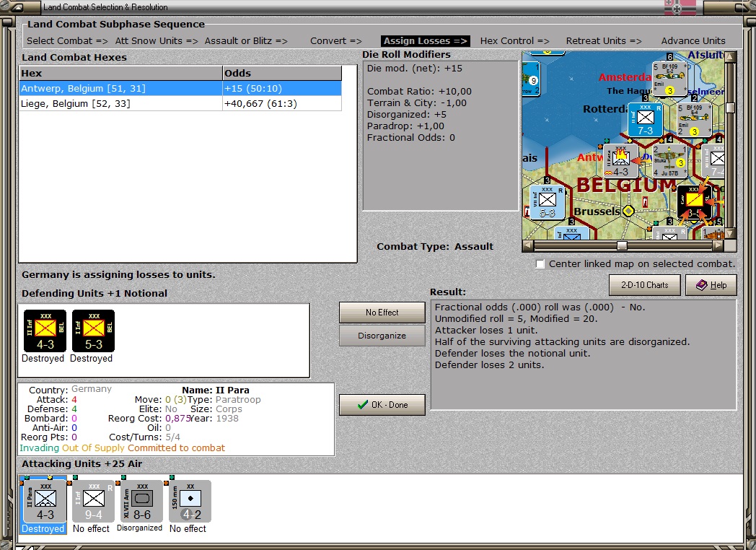Click Stuka Ju 87B bomber on map
The width and height of the screenshot is (756, 550).
669,161
